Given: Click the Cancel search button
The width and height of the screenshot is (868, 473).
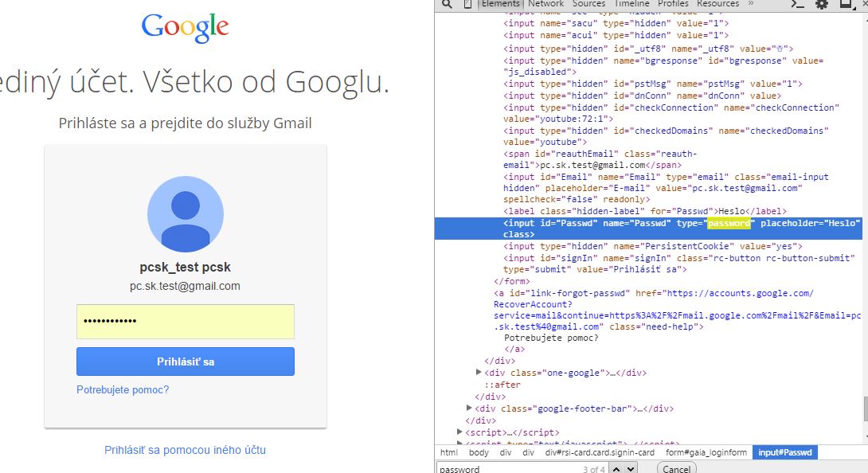Looking at the screenshot, I should [x=676, y=468].
